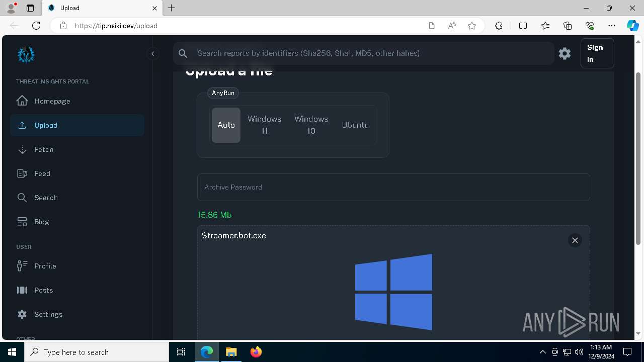Open the browser profile avatar icon
644x362 pixels.
11,8
